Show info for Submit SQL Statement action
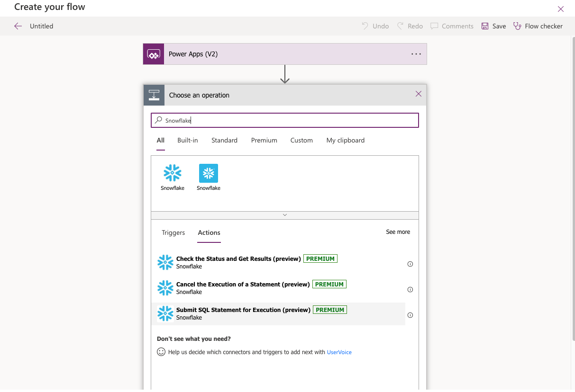The image size is (575, 392). [410, 315]
